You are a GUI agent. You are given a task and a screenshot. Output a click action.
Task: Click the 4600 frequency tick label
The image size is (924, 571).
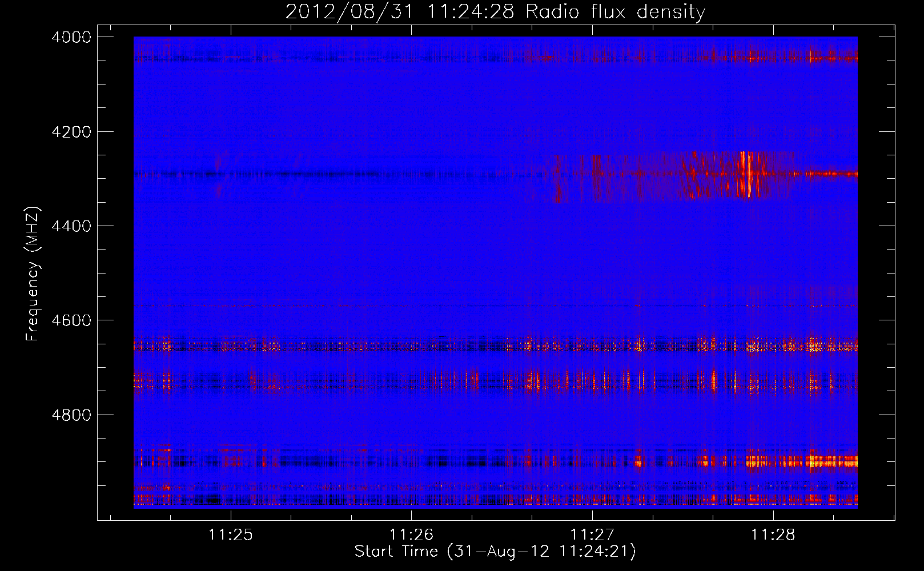(71, 320)
